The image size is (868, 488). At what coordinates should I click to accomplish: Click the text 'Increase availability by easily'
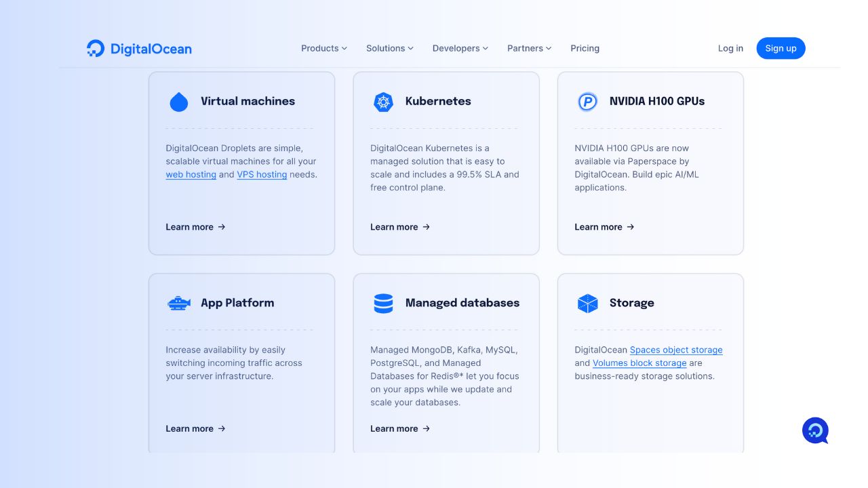point(226,350)
